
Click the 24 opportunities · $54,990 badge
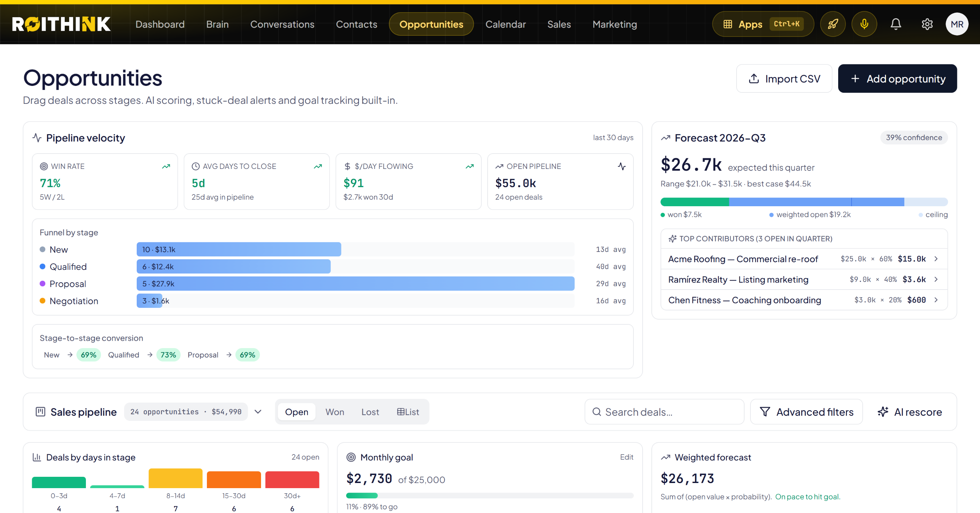186,412
